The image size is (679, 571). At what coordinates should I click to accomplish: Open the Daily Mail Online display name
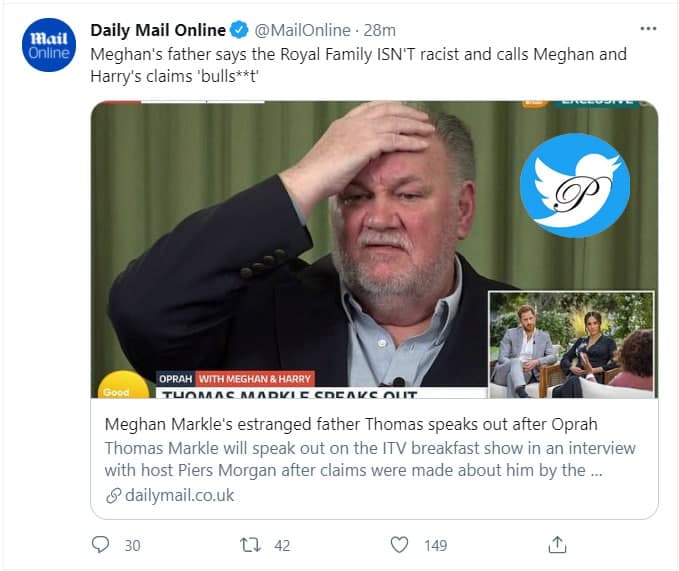(x=158, y=31)
